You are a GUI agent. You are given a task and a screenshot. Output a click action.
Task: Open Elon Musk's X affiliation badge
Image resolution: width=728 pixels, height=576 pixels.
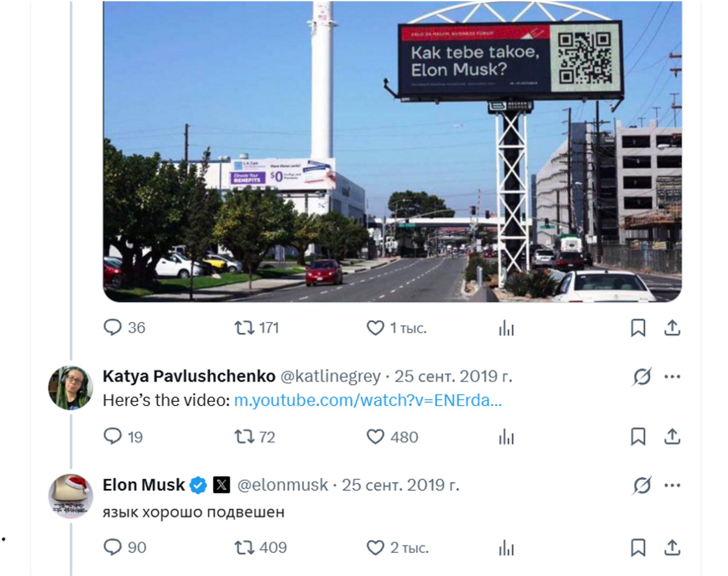click(222, 485)
